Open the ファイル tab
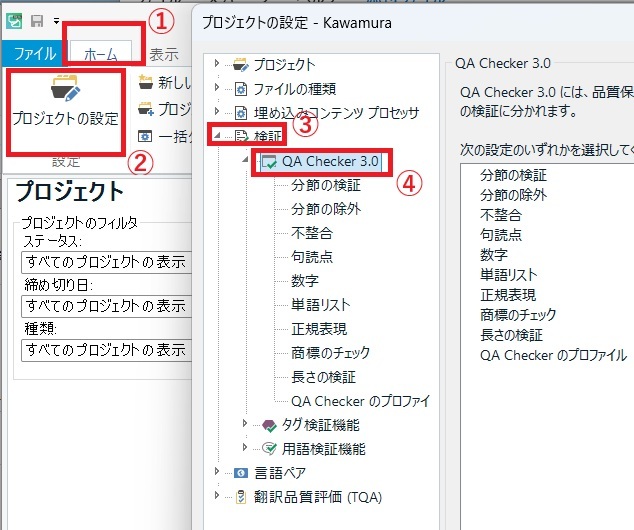Image resolution: width=634 pixels, height=530 pixels. tap(35, 54)
